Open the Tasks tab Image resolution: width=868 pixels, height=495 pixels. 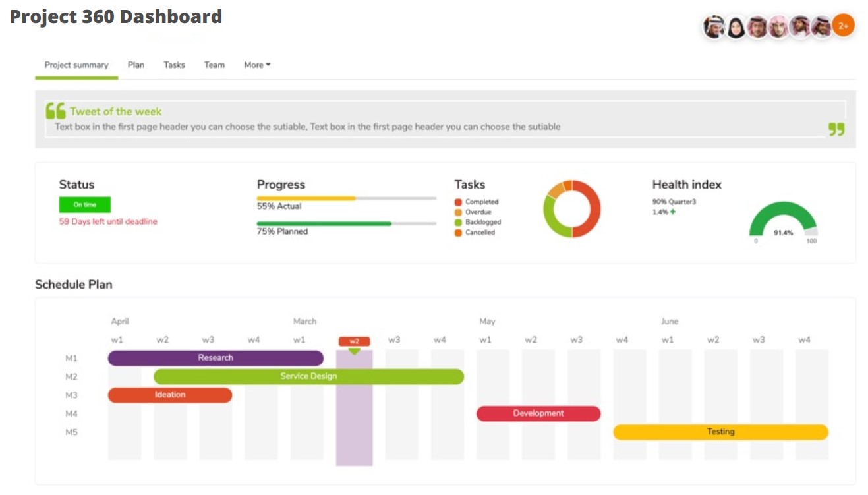pos(174,65)
